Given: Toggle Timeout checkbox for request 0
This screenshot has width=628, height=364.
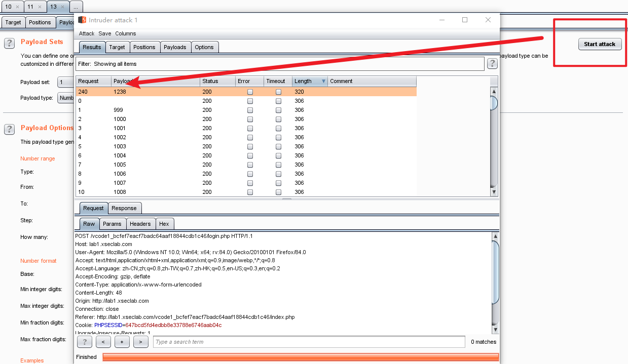Looking at the screenshot, I should tap(278, 101).
